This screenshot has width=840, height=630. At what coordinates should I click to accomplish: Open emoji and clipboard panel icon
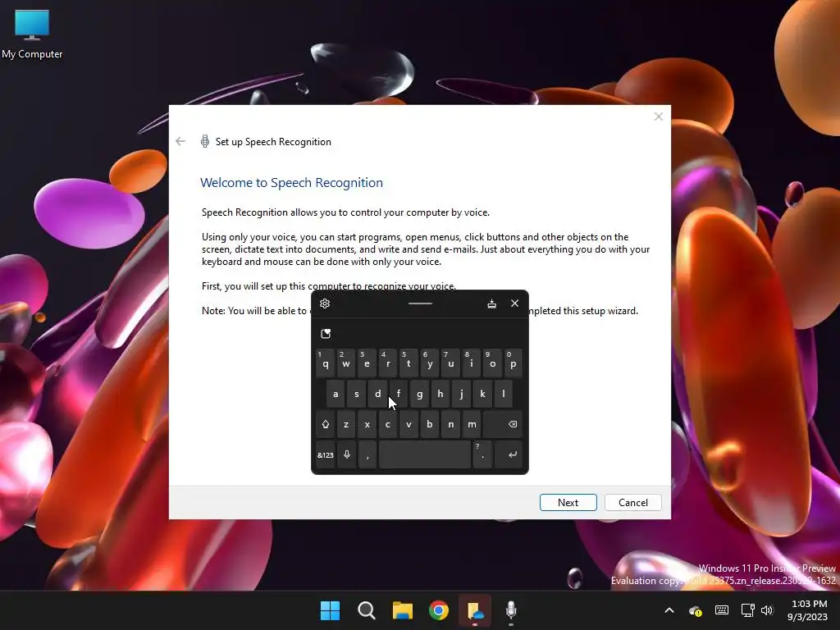pyautogui.click(x=326, y=334)
